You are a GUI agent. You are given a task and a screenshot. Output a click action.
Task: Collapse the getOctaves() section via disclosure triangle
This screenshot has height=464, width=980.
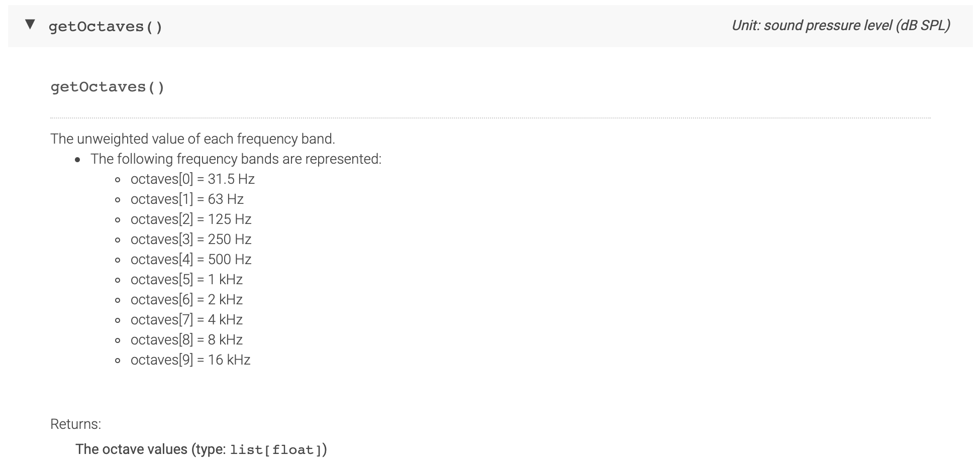tap(30, 26)
